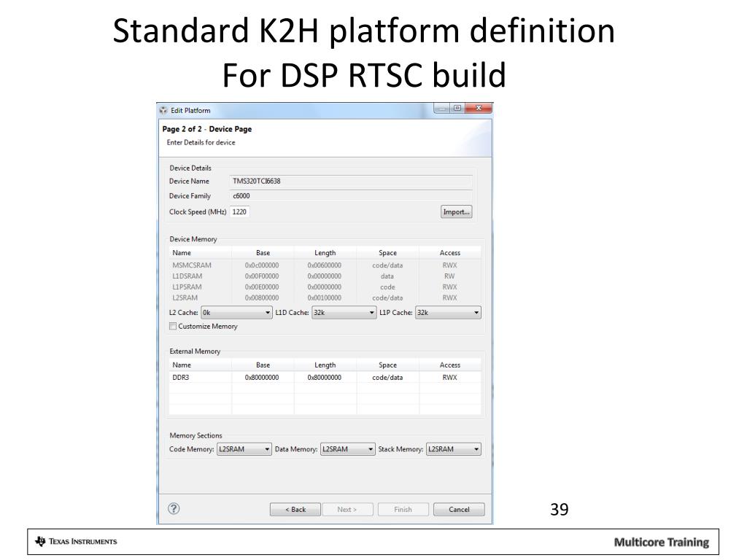Open the Data Memory dropdown
The width and height of the screenshot is (747, 560).
(x=348, y=449)
